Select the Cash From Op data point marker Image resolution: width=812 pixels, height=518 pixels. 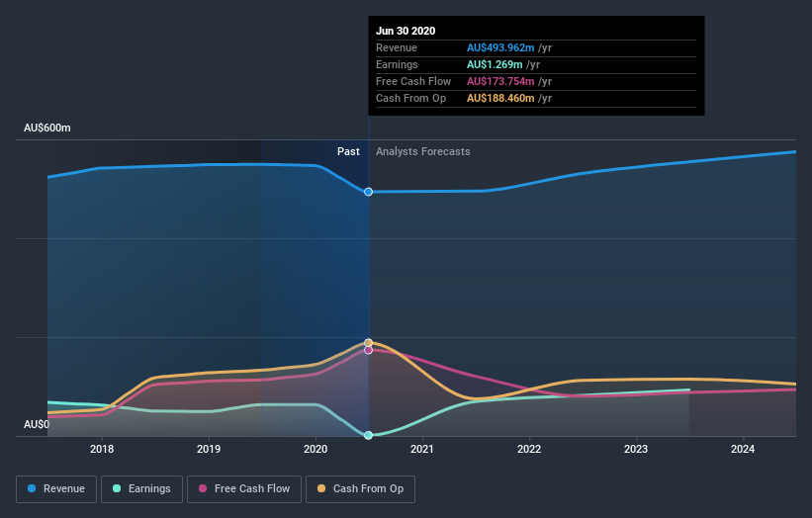[368, 343]
